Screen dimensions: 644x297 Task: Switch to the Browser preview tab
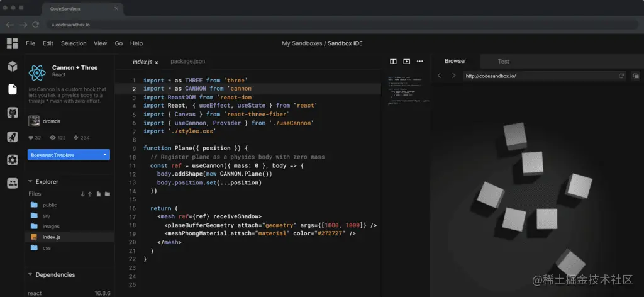pos(455,61)
